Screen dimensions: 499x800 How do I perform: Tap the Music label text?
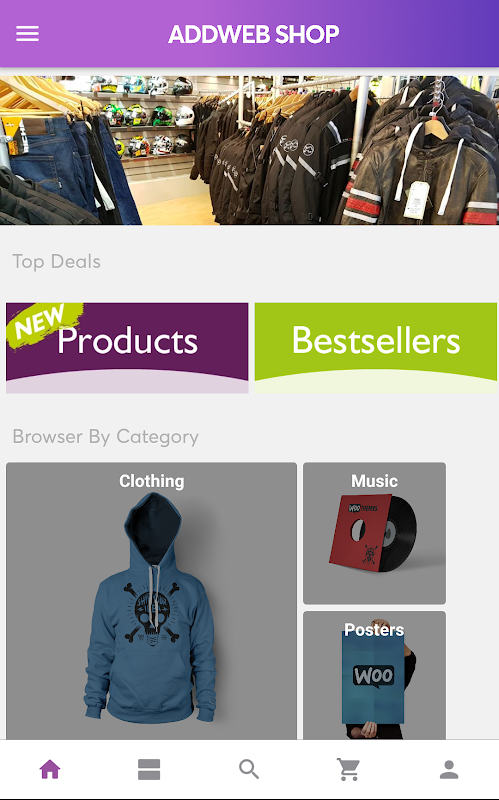(x=375, y=481)
